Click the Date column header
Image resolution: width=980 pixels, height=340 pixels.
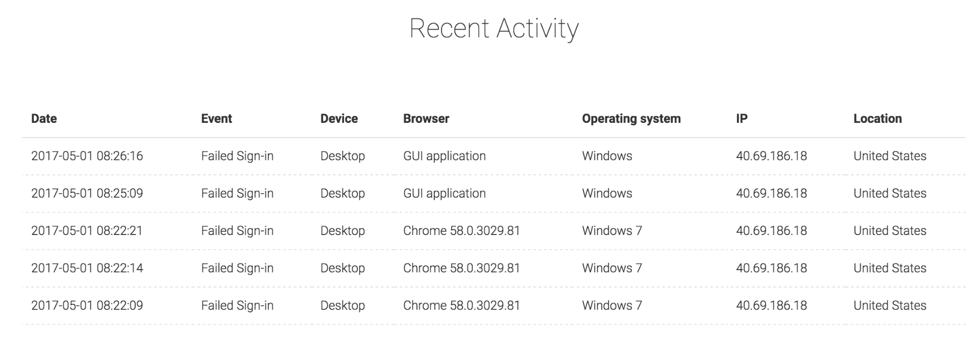[44, 119]
